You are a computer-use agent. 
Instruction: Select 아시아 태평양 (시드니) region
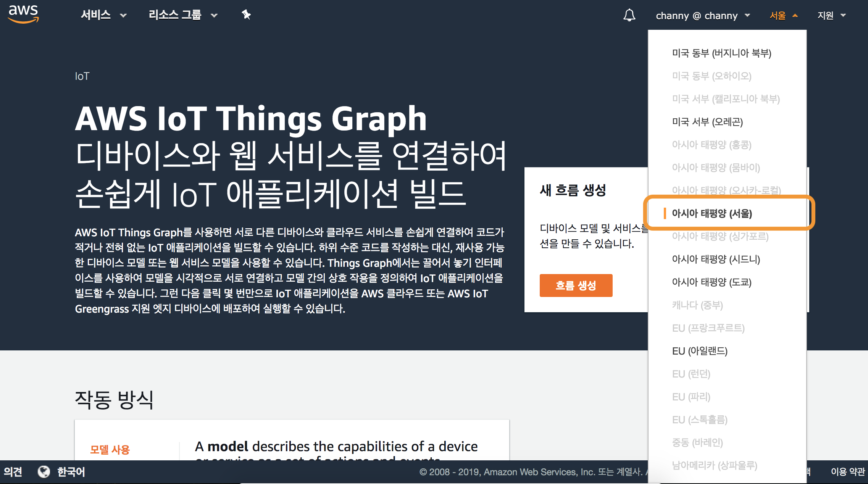(716, 259)
